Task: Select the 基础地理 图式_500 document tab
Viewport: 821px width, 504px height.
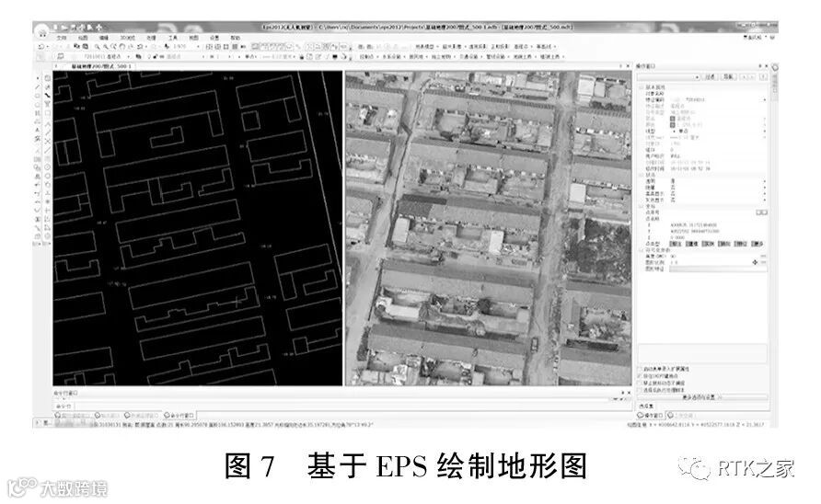Action: [x=99, y=66]
